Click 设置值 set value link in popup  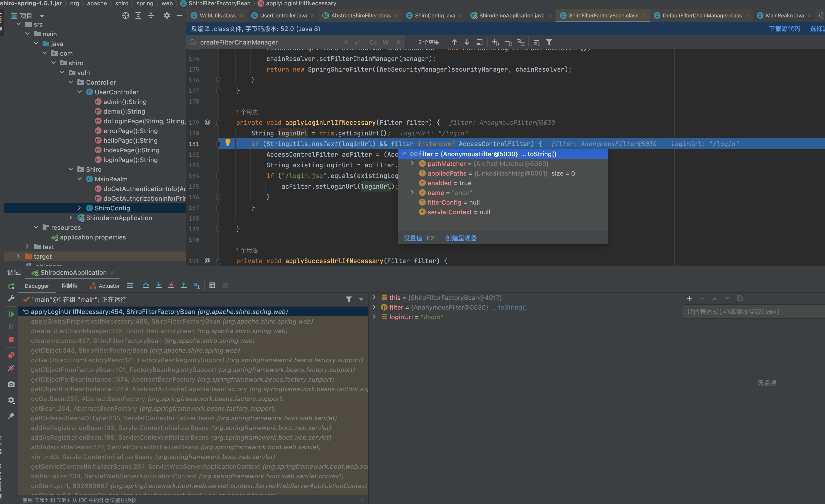pos(413,238)
